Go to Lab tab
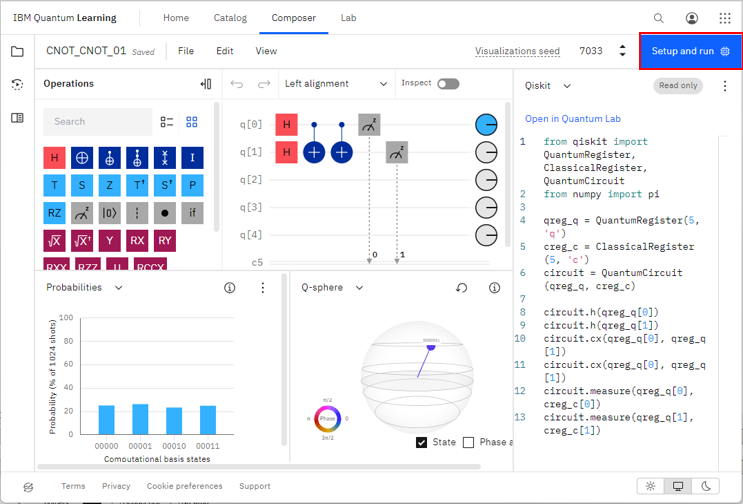This screenshot has width=743, height=504. click(348, 18)
